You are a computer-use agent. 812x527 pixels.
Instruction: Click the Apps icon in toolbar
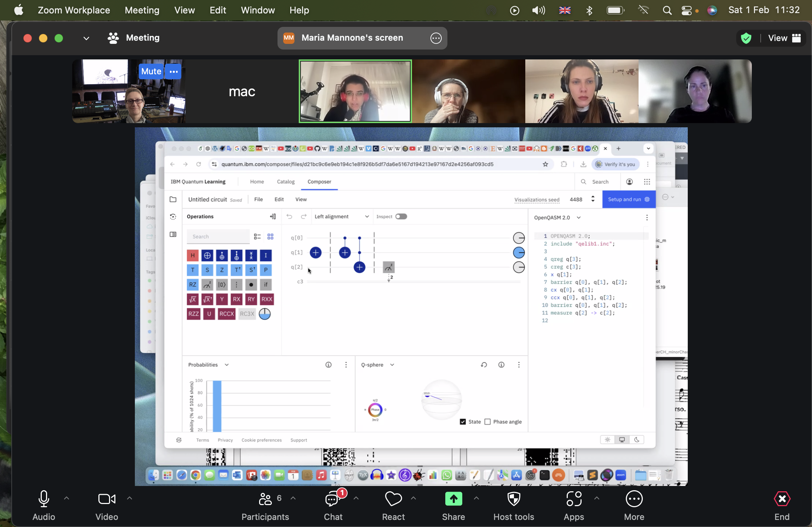click(574, 499)
